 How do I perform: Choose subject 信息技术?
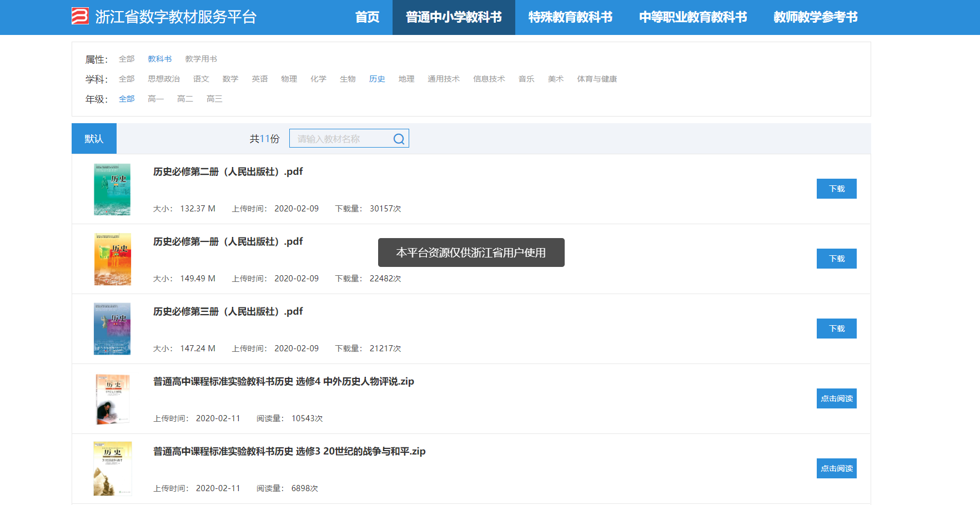pyautogui.click(x=489, y=79)
